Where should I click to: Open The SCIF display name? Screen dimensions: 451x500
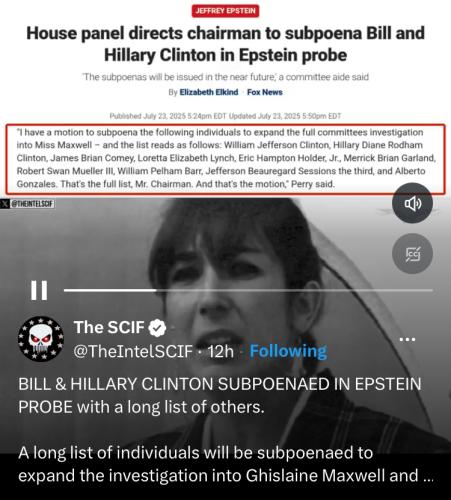pyautogui.click(x=109, y=327)
